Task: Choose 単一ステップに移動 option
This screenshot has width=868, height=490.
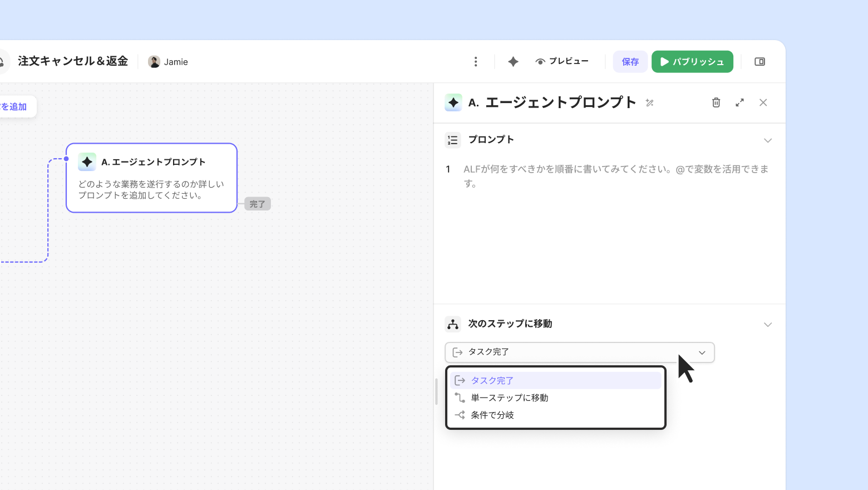Action: 509,398
